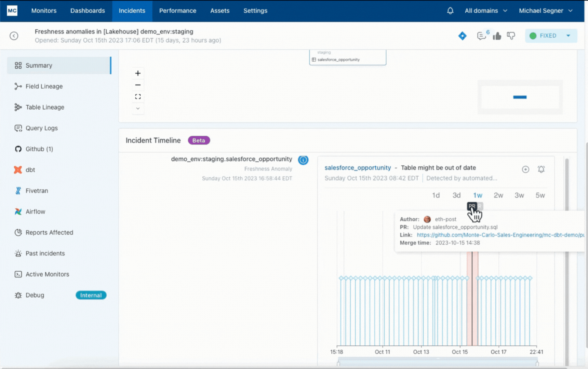Image resolution: width=588 pixels, height=369 pixels.
Task: Open the salesforce_opportunity link in anomaly card
Action: tap(358, 168)
